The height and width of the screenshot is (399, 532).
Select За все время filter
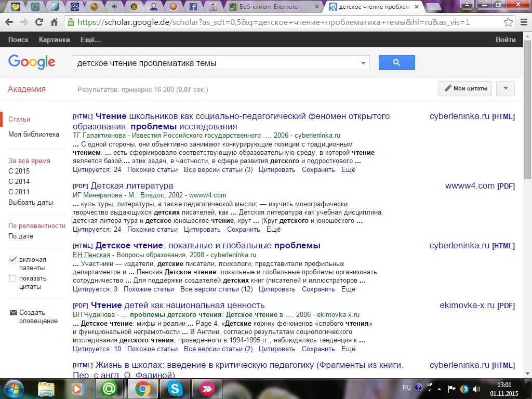click(x=29, y=161)
